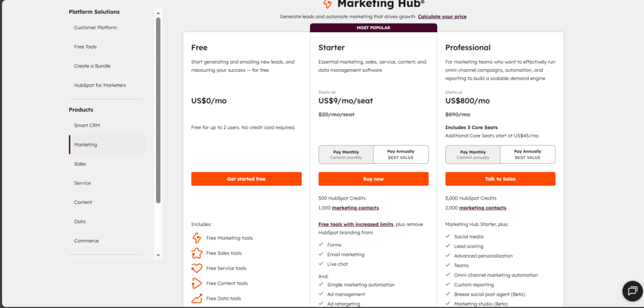Click the Get started free button

247,179
